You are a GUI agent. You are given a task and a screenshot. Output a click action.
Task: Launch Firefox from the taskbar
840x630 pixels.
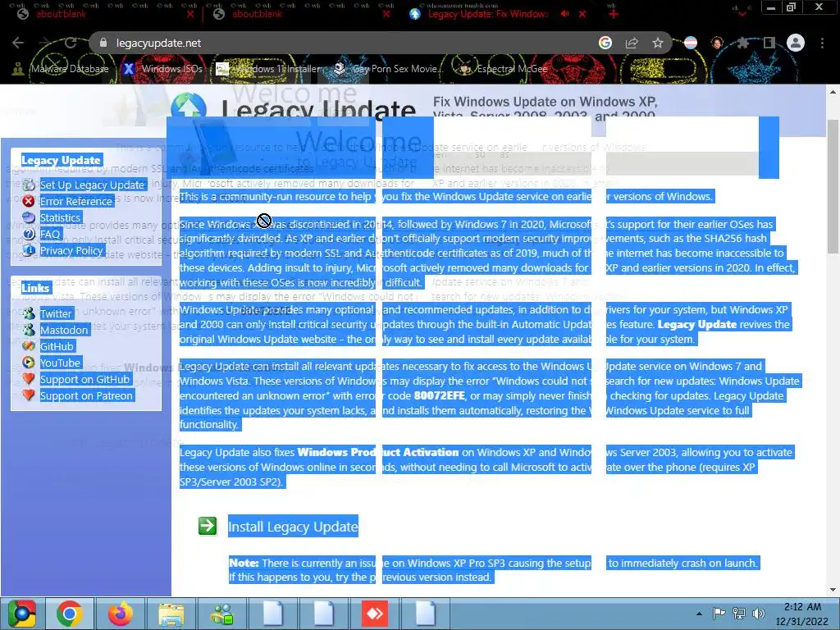[x=120, y=614]
